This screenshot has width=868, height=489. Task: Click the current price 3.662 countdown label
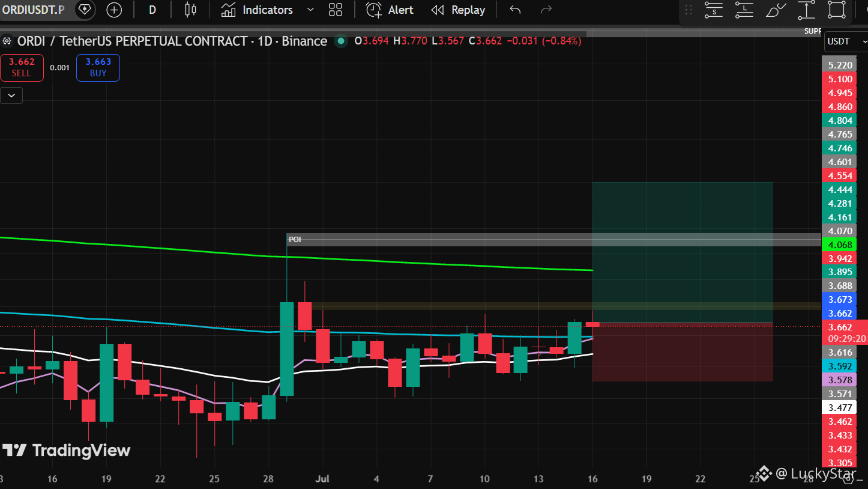coord(845,333)
